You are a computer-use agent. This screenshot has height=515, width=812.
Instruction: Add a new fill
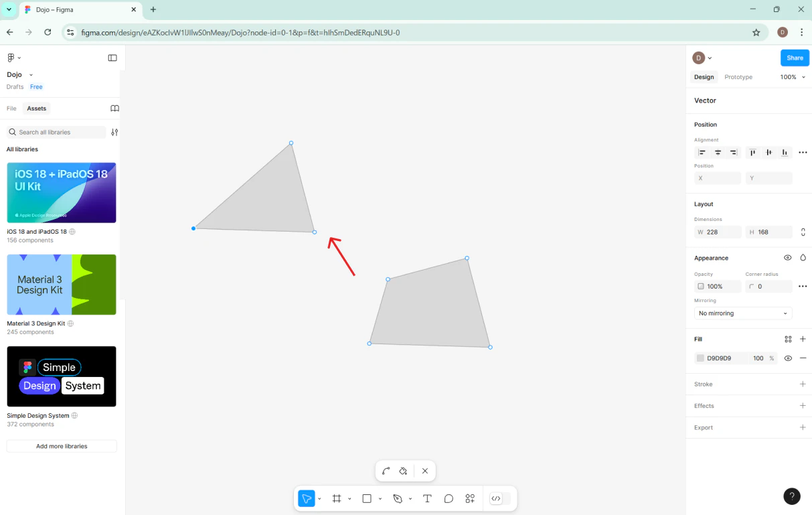[x=803, y=340]
